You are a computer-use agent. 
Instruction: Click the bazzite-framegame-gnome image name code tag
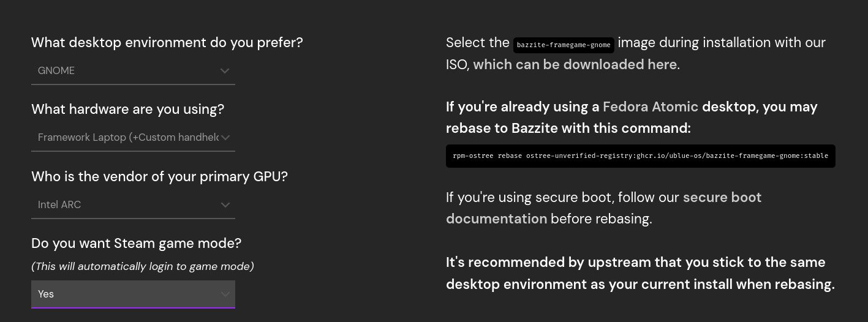(x=564, y=45)
